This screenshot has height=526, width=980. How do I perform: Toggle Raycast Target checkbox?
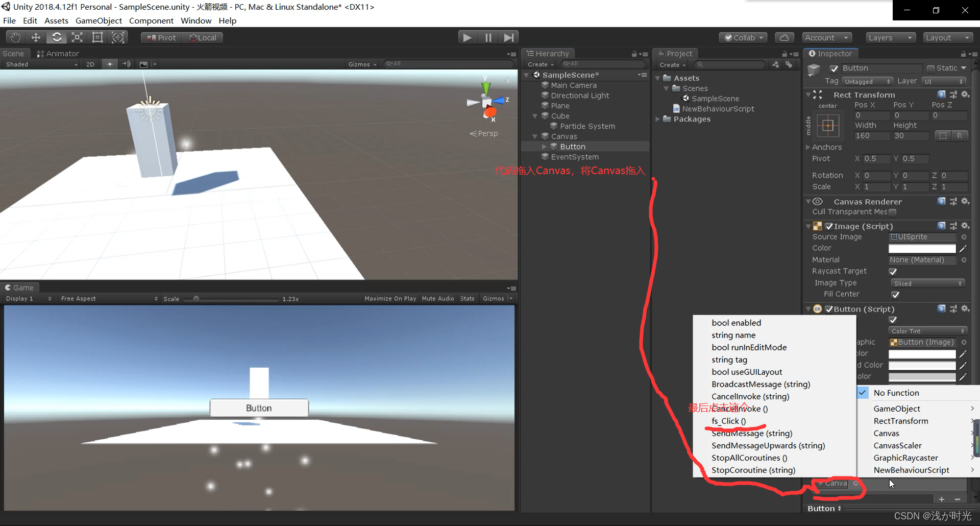click(893, 271)
